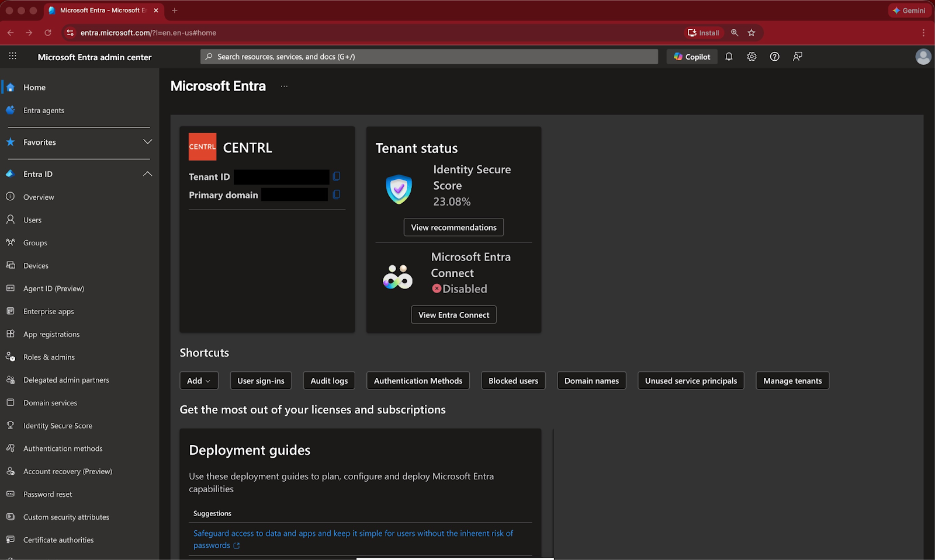Open the help question mark icon

click(774, 57)
